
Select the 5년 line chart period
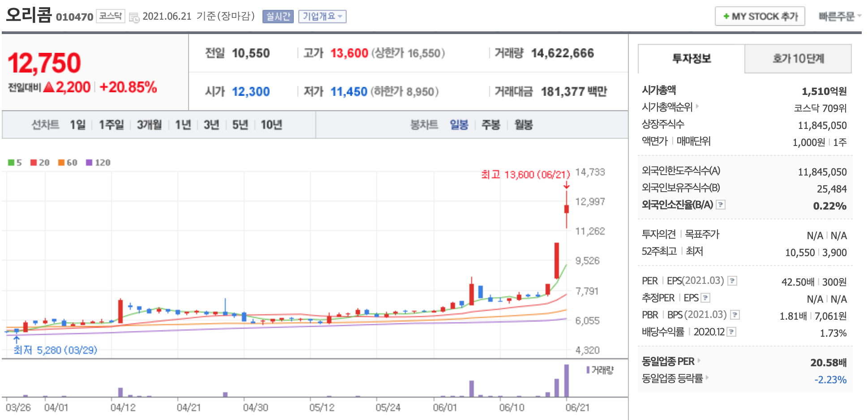[x=240, y=124]
